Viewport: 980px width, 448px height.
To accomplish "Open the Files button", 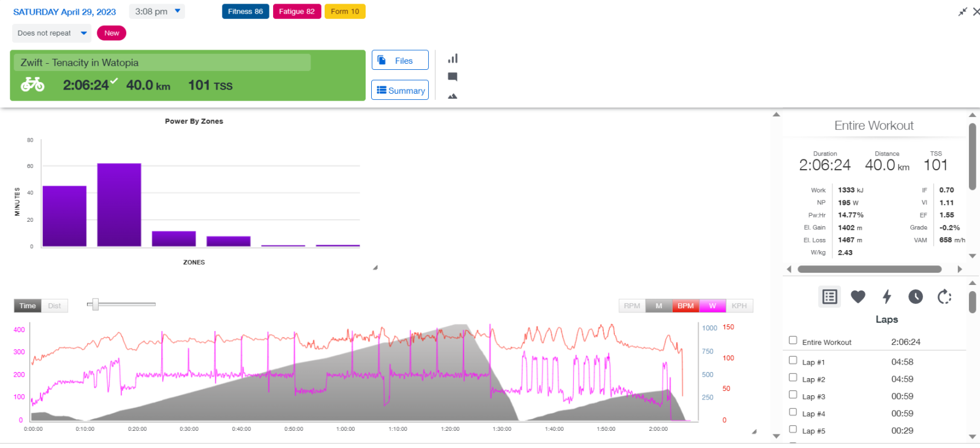I will pyautogui.click(x=399, y=60).
